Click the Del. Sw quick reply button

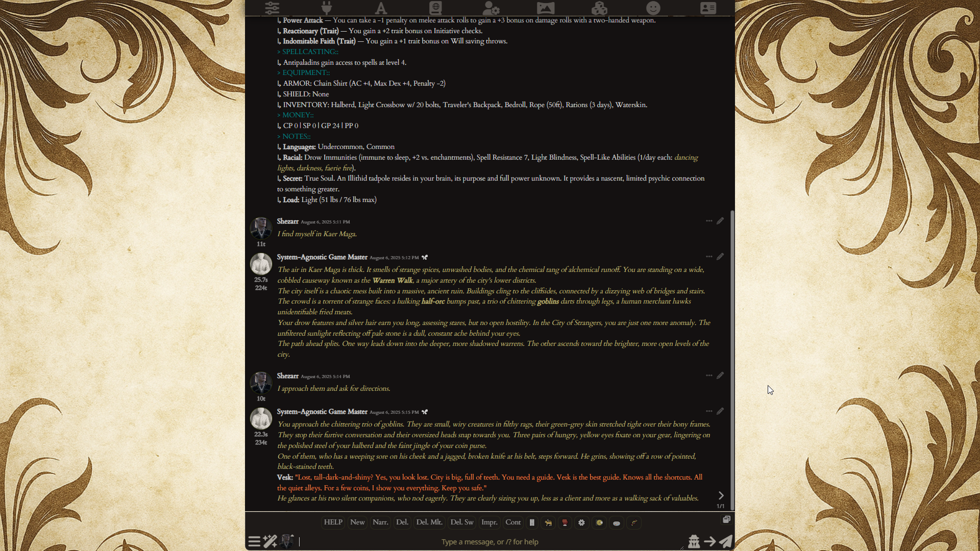[x=462, y=522]
